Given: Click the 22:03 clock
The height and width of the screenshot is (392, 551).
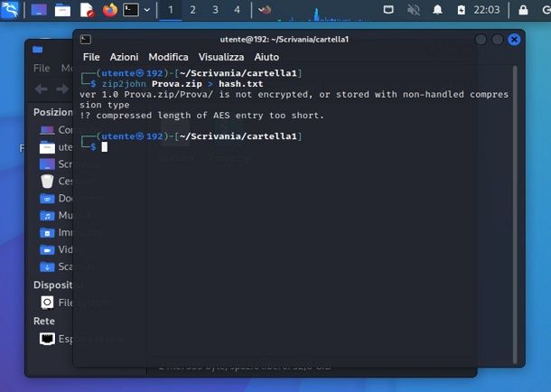Looking at the screenshot, I should [486, 10].
